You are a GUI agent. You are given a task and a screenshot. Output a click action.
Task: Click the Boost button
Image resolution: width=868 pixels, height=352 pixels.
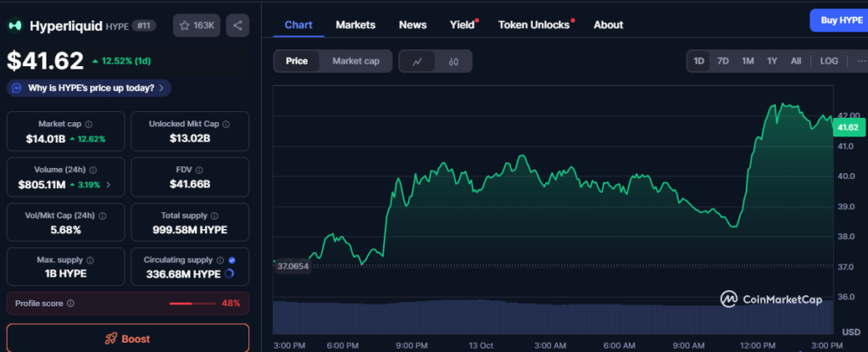coord(128,338)
